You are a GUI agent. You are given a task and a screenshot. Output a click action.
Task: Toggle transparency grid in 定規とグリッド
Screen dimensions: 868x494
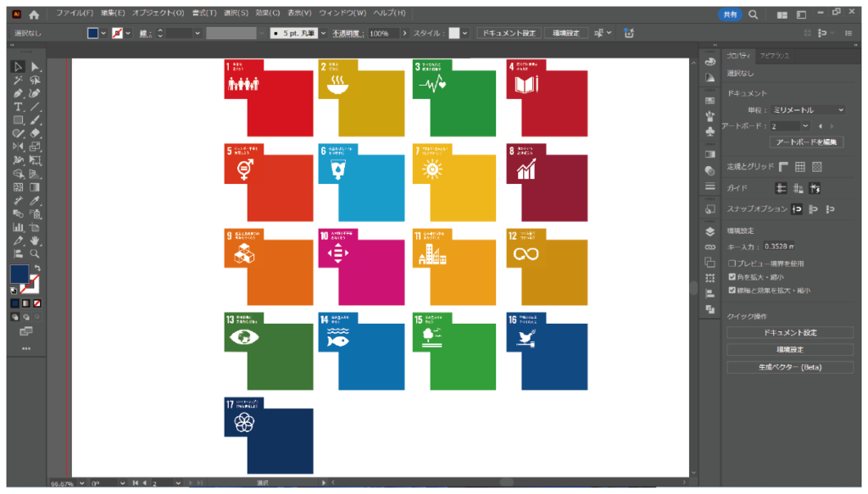pyautogui.click(x=817, y=167)
